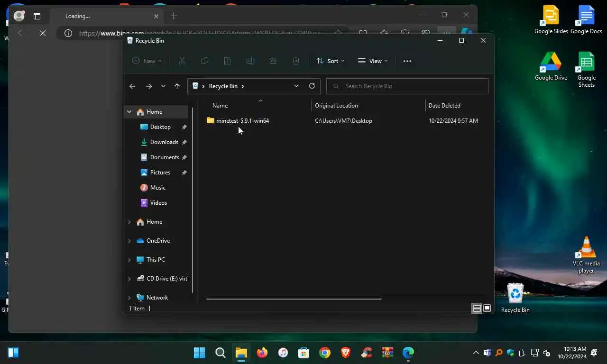Open recent locations chevron dropdown

click(x=163, y=86)
